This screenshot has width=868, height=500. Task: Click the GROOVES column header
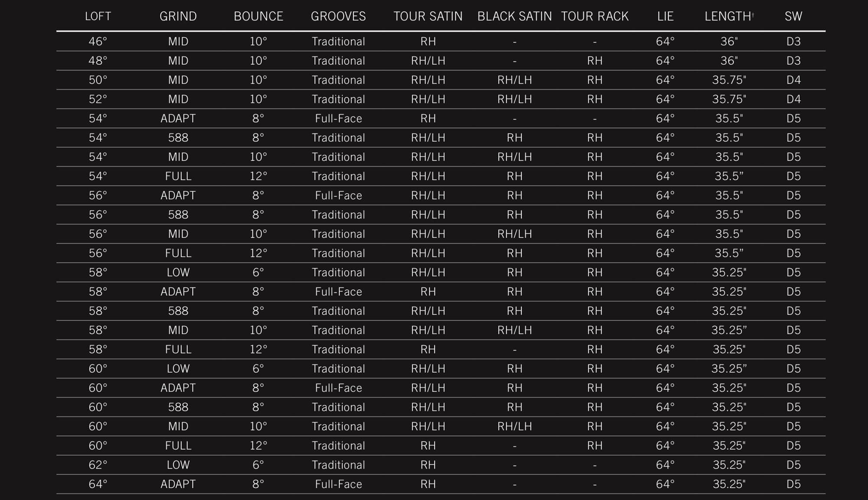[338, 17]
